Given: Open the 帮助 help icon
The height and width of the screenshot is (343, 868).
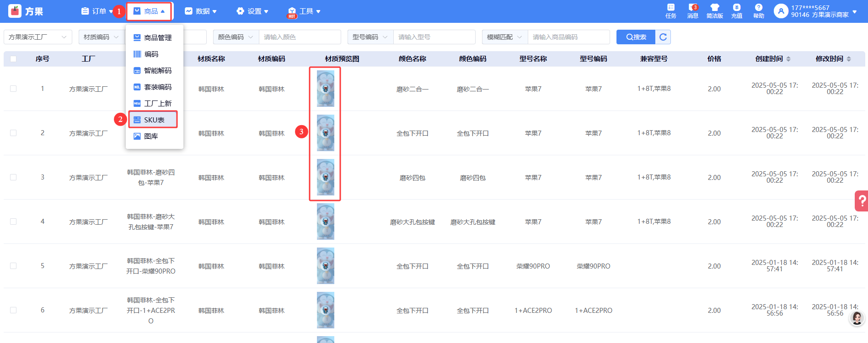Looking at the screenshot, I should tap(759, 7).
